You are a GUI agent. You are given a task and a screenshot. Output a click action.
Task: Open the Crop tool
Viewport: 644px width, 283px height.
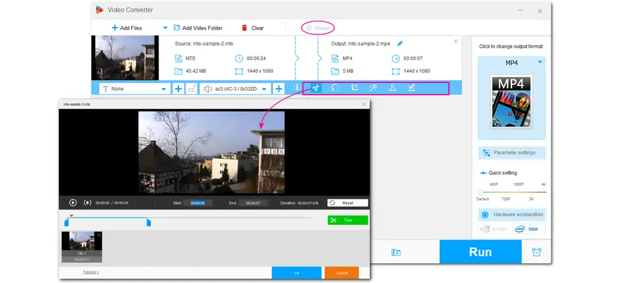pyautogui.click(x=354, y=88)
